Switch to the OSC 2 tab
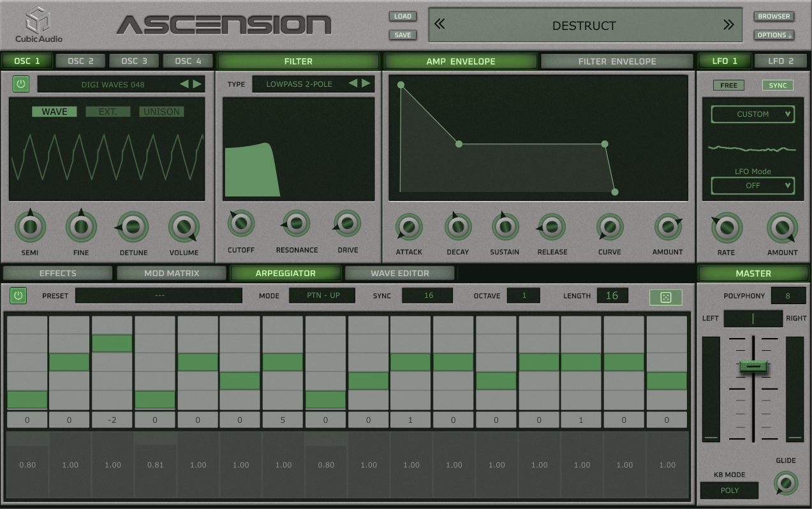Image resolution: width=812 pixels, height=509 pixels. point(81,61)
